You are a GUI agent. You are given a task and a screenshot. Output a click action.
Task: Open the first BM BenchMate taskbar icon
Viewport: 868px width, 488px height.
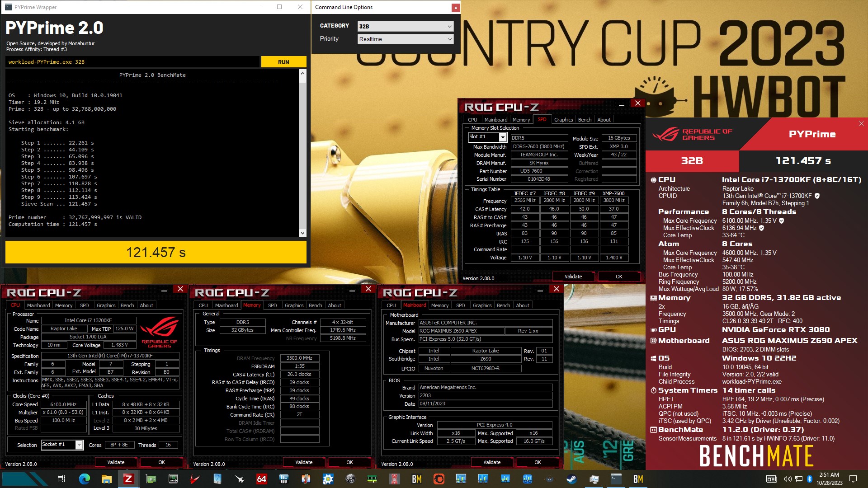(416, 479)
